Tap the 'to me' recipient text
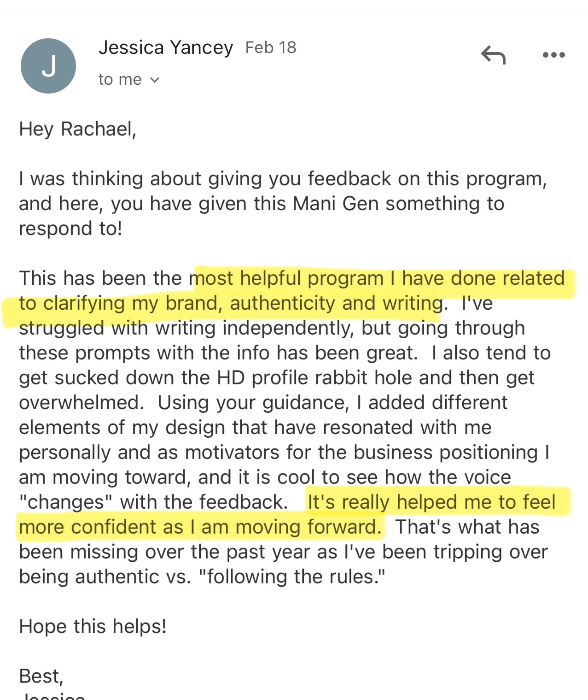 tap(120, 80)
